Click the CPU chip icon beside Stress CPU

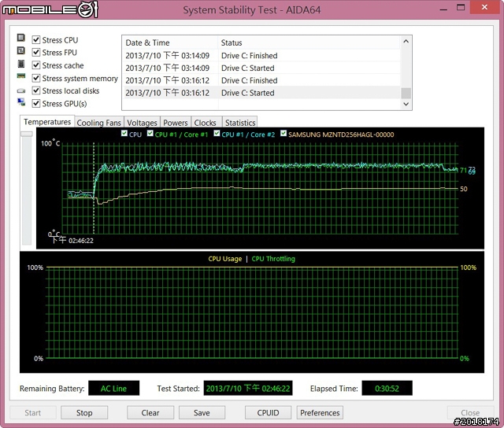click(x=21, y=38)
